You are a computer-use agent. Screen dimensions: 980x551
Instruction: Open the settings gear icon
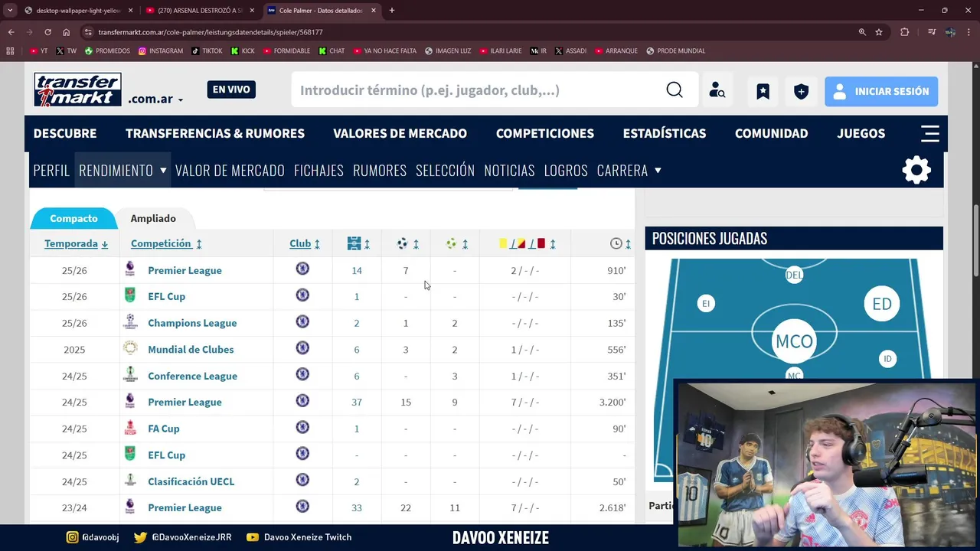coord(916,170)
